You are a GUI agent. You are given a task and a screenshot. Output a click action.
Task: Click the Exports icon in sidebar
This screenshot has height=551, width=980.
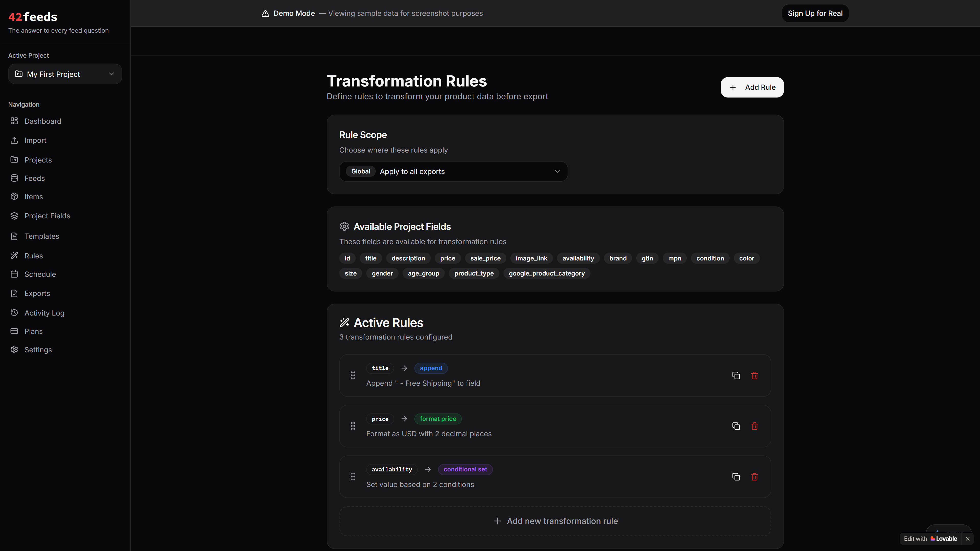(15, 293)
